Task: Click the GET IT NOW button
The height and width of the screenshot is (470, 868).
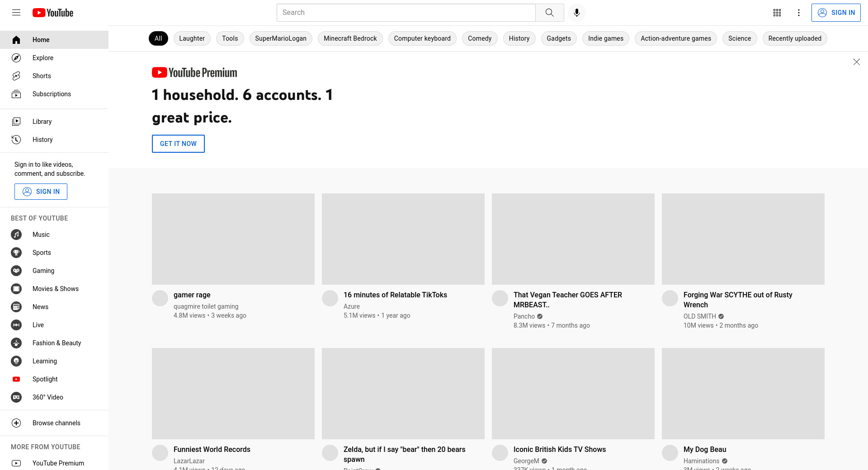Action: point(178,144)
